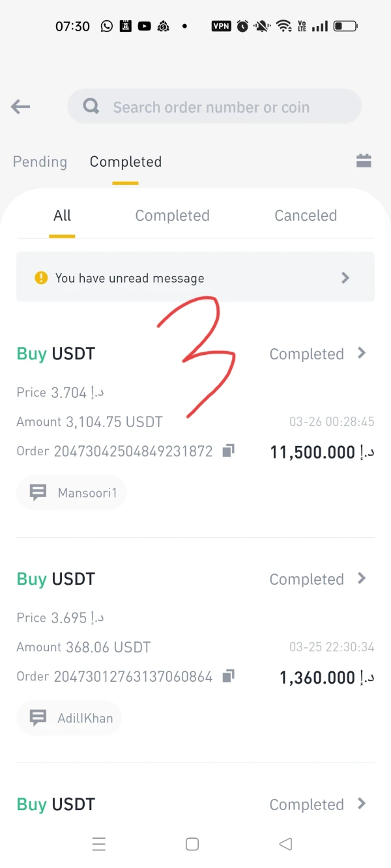Select the All filter tab

tap(63, 216)
